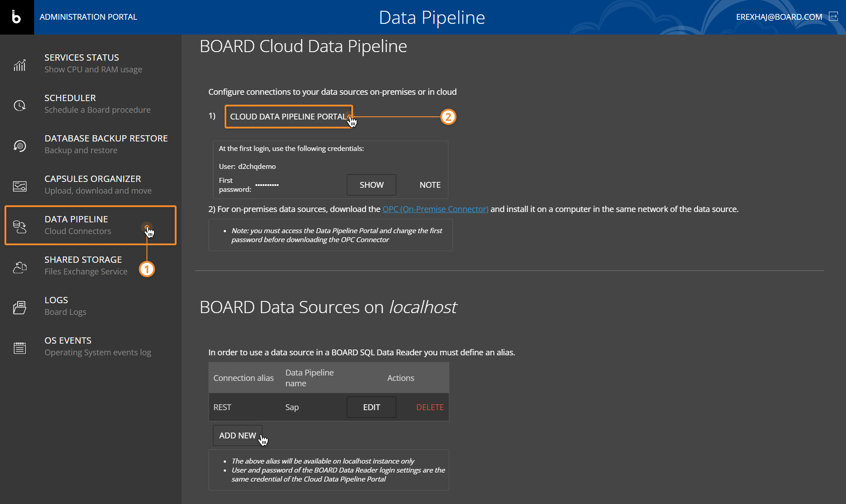Click the logout icon beside the email
The height and width of the screenshot is (504, 846).
point(833,17)
